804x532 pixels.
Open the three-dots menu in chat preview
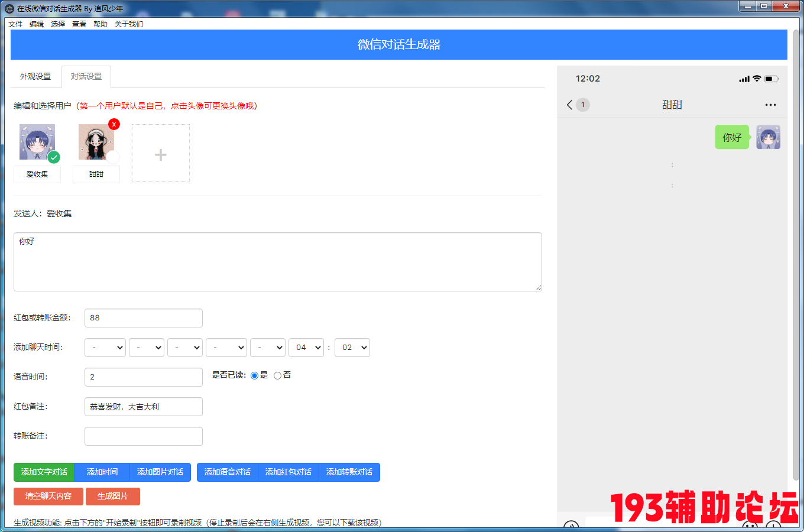point(770,105)
